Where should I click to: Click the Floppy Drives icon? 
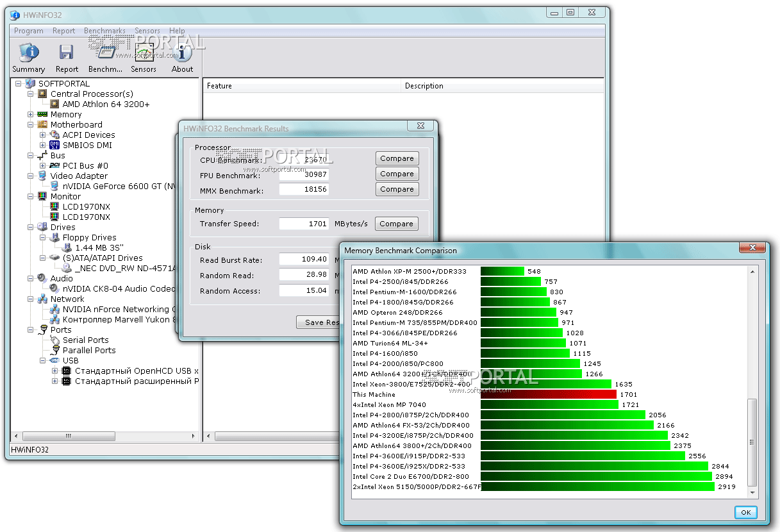(54, 237)
